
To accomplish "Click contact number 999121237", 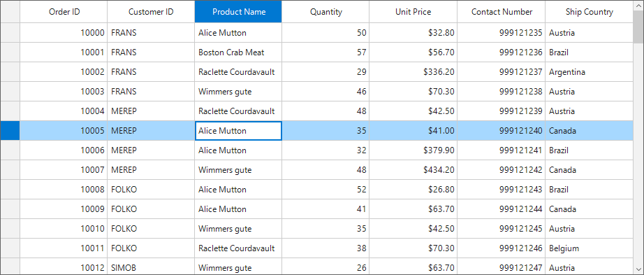I will (x=502, y=71).
